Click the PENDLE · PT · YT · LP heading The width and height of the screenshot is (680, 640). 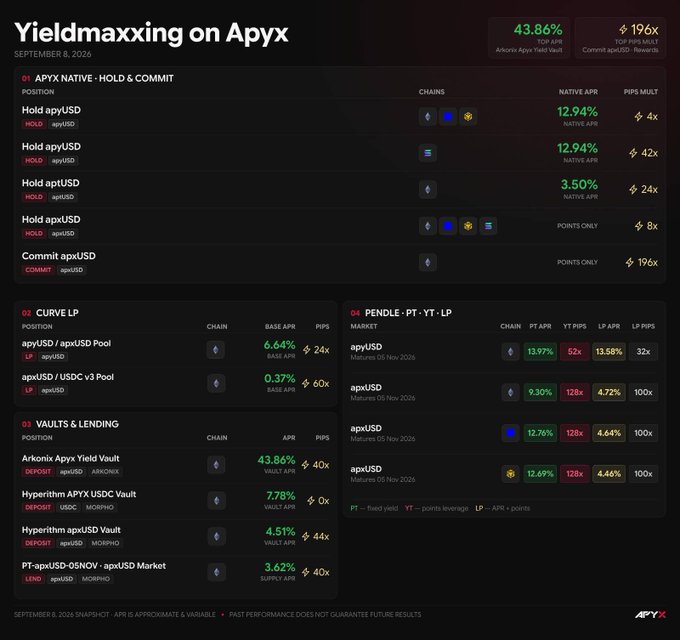[x=408, y=313]
